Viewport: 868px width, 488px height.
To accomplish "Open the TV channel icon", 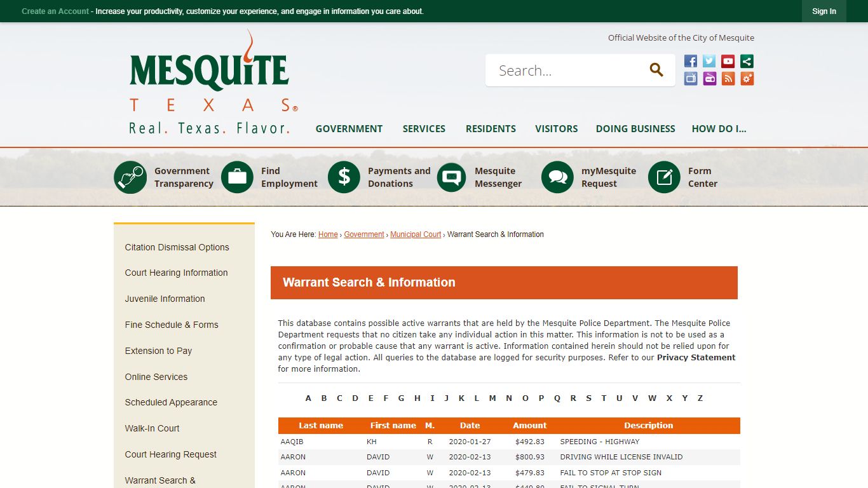I will tap(691, 78).
